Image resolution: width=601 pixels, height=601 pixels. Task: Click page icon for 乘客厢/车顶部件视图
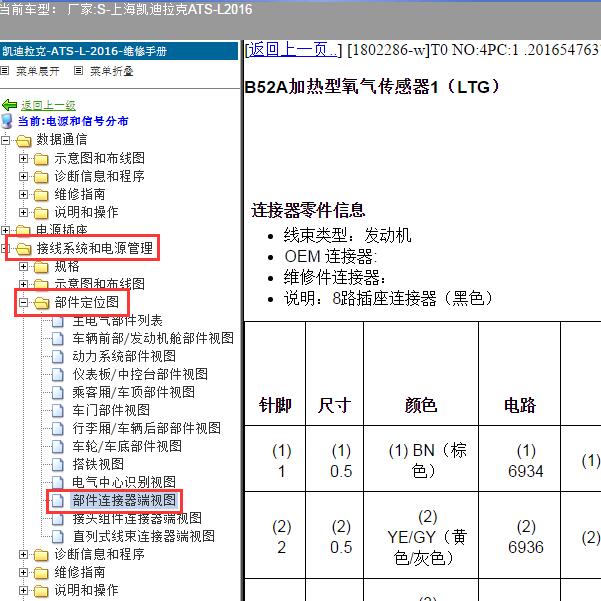57,392
